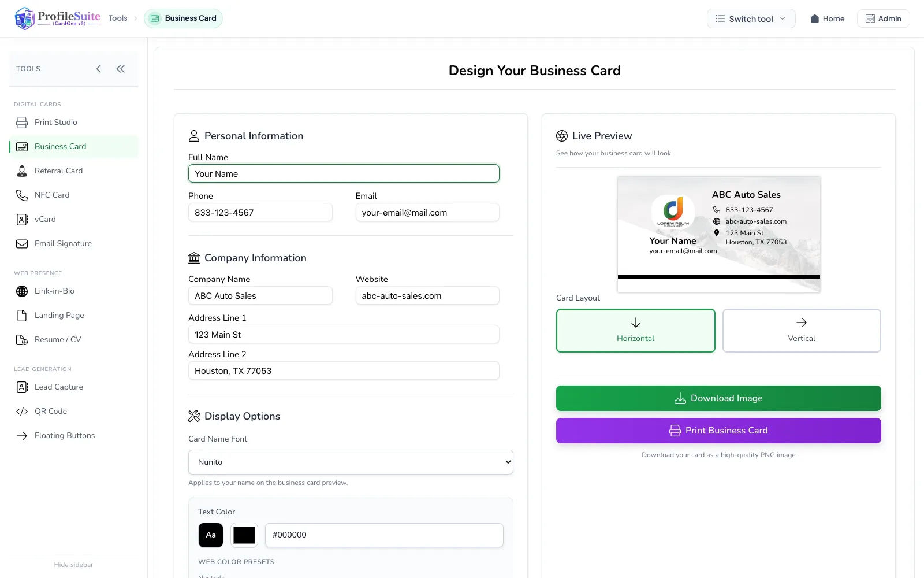The height and width of the screenshot is (578, 924).
Task: Click the Print Studio printer icon
Action: (x=22, y=122)
